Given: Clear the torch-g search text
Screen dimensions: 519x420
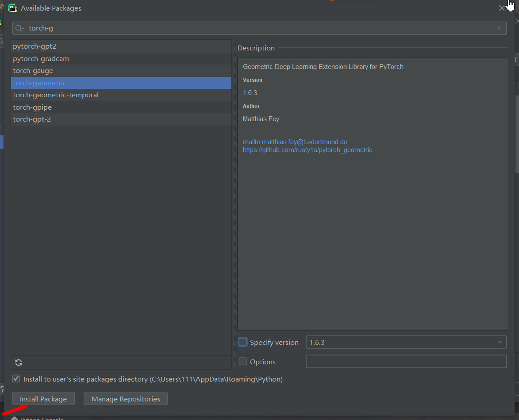Looking at the screenshot, I should point(499,28).
